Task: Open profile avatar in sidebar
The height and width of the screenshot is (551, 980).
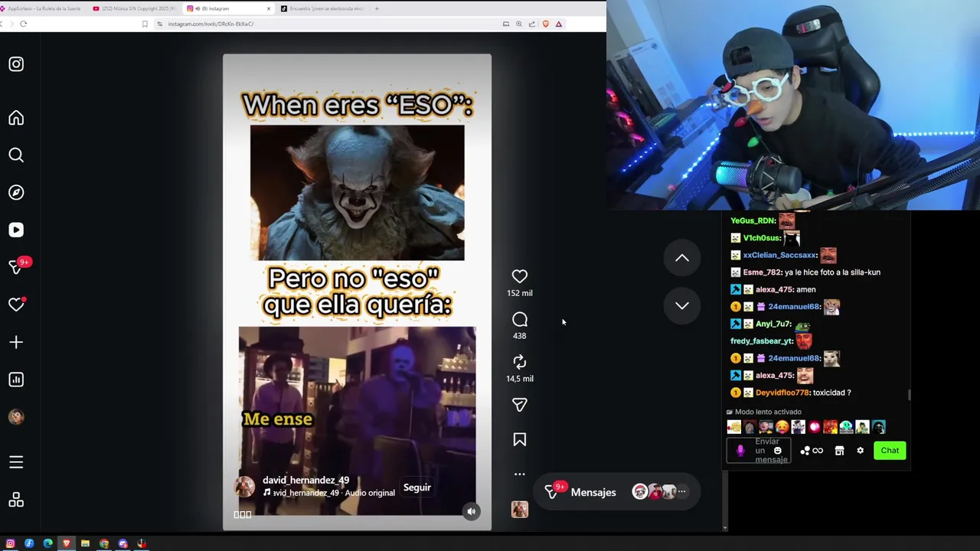Action: click(16, 417)
